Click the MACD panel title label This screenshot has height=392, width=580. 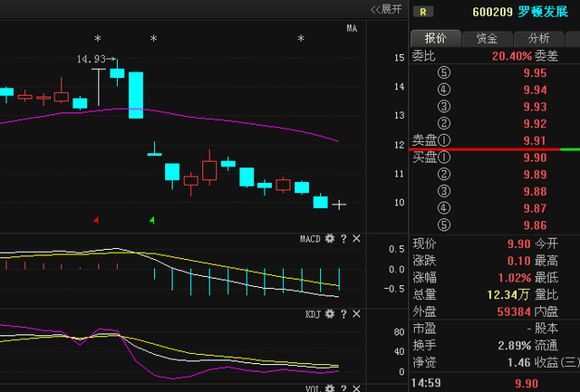[310, 239]
